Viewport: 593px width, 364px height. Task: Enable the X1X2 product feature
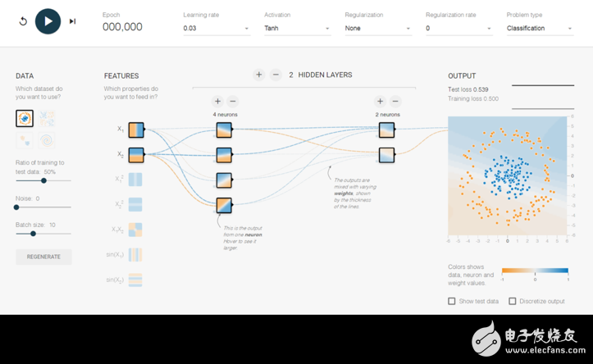pos(135,230)
